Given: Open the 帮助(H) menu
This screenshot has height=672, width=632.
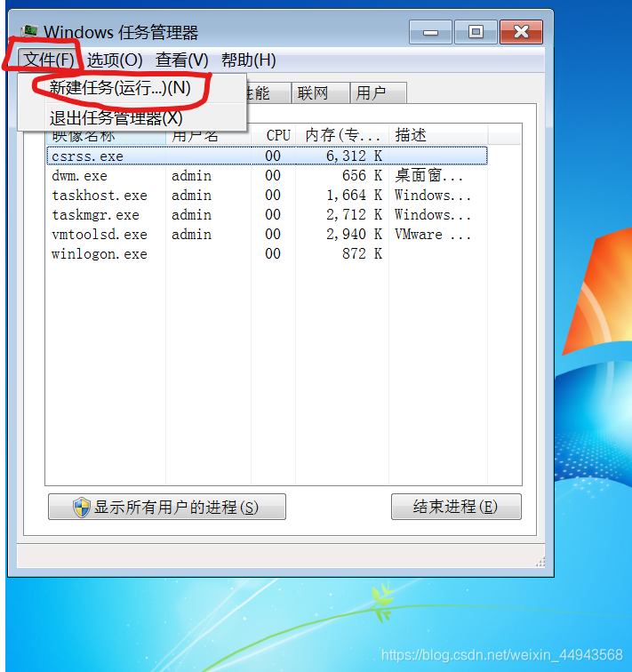Looking at the screenshot, I should pyautogui.click(x=249, y=60).
